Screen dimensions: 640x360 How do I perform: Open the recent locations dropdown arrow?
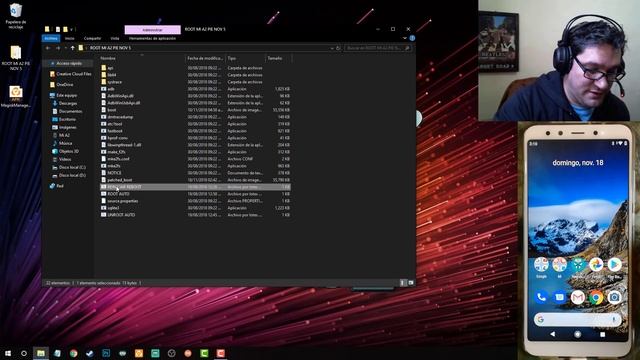(x=66, y=48)
